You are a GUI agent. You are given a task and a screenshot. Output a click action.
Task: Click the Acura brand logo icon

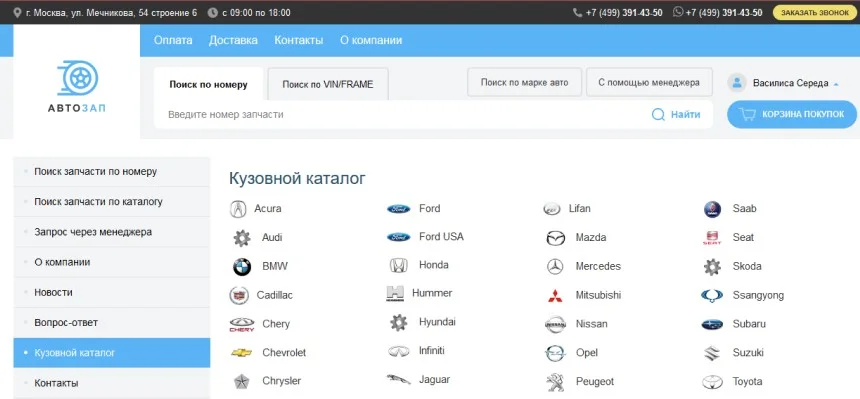pyautogui.click(x=238, y=209)
